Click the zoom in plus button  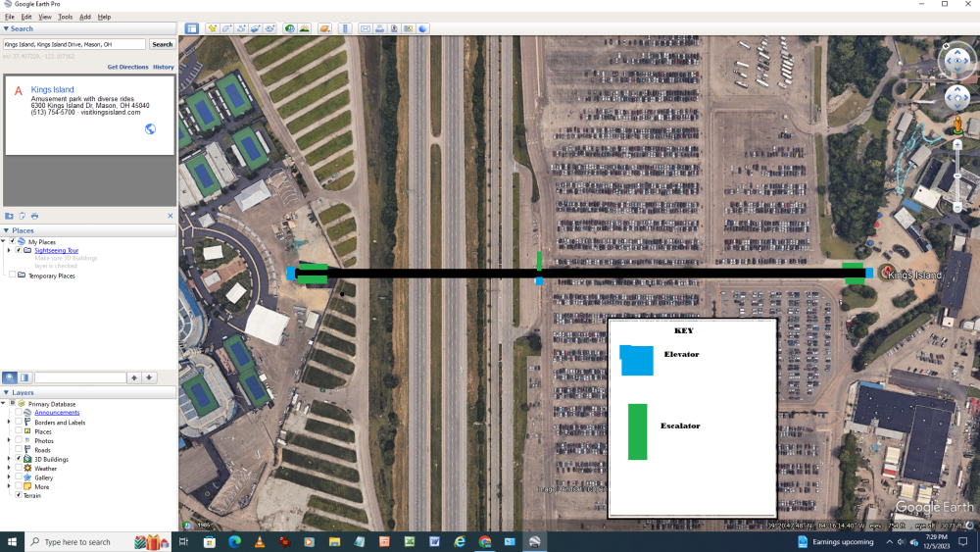pyautogui.click(x=956, y=144)
